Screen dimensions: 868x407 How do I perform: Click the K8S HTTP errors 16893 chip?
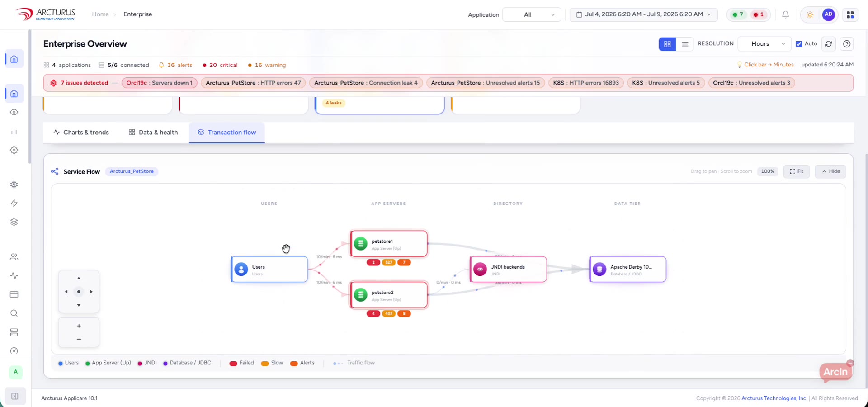(x=586, y=83)
